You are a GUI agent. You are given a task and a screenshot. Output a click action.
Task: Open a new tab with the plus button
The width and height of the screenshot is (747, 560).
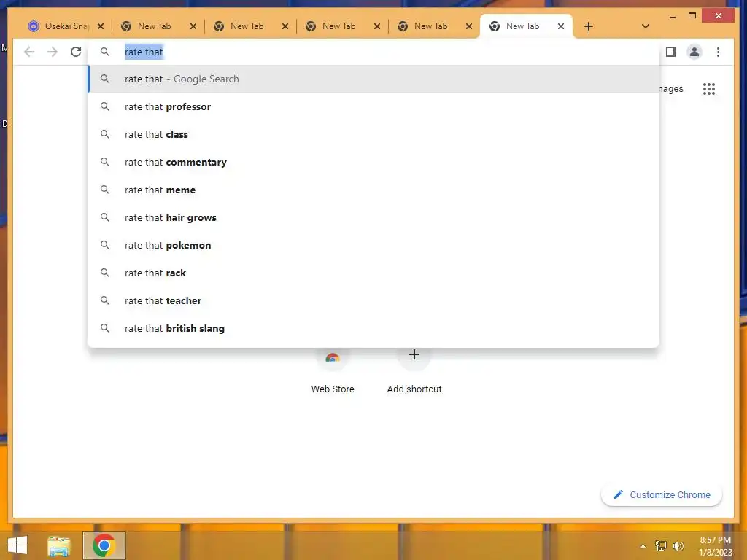[589, 26]
